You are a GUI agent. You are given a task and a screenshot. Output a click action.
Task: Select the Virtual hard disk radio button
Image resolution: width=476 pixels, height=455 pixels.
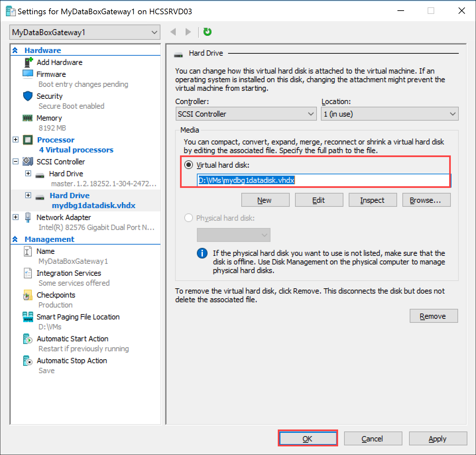(189, 165)
